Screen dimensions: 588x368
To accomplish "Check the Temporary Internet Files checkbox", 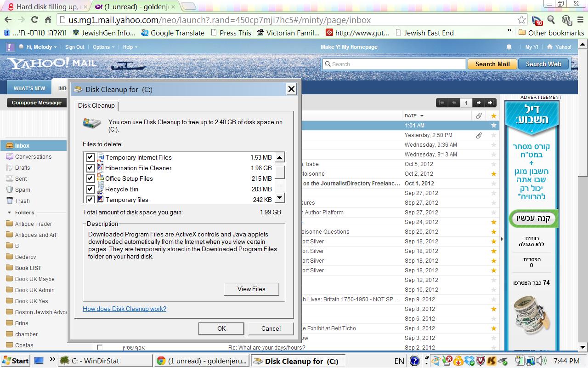I will [x=90, y=157].
